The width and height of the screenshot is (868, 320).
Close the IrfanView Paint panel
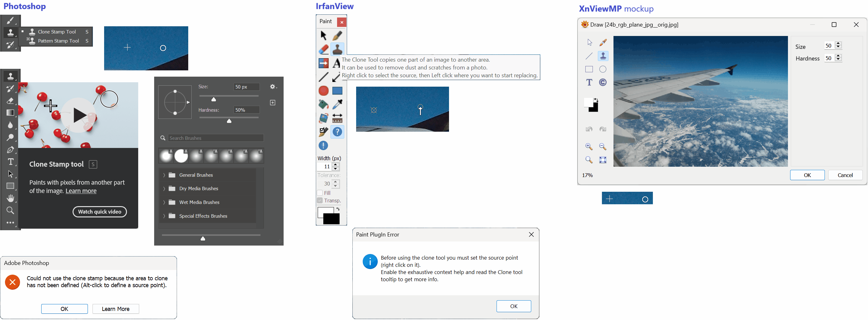(x=342, y=22)
